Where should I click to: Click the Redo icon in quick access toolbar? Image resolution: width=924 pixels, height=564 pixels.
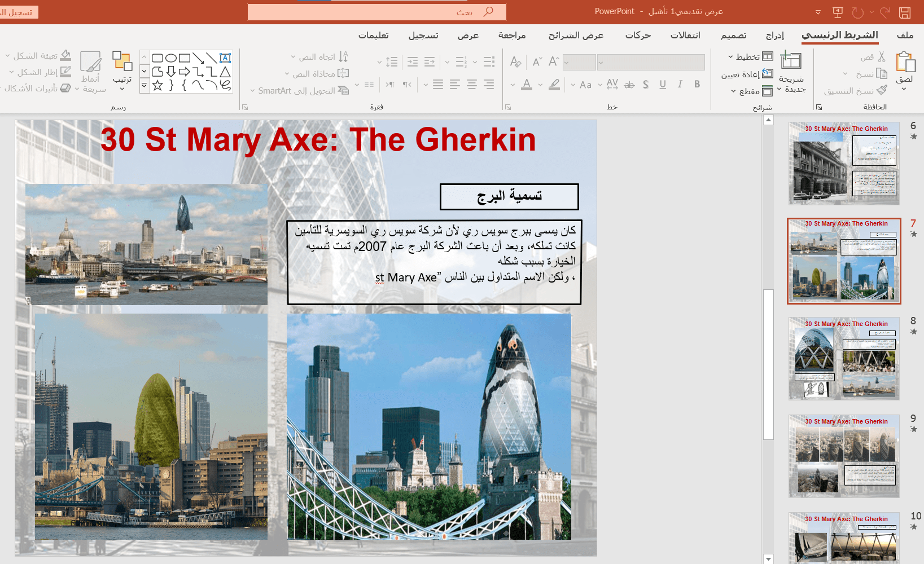point(858,12)
